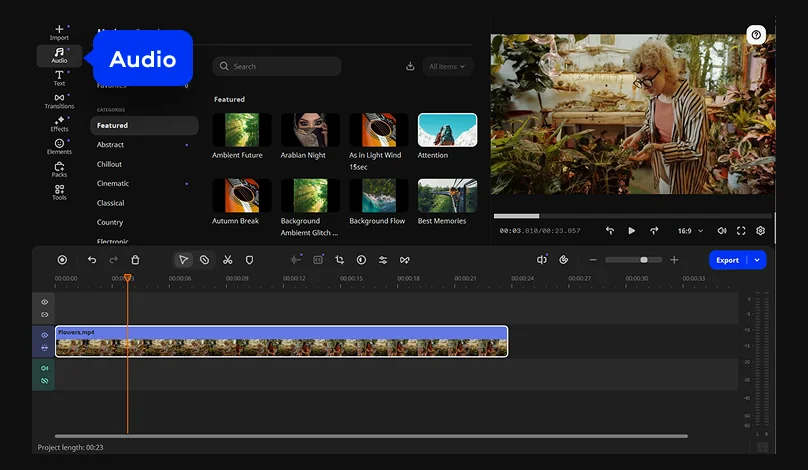808x470 pixels.
Task: Download audio icon next to search
Action: point(410,67)
